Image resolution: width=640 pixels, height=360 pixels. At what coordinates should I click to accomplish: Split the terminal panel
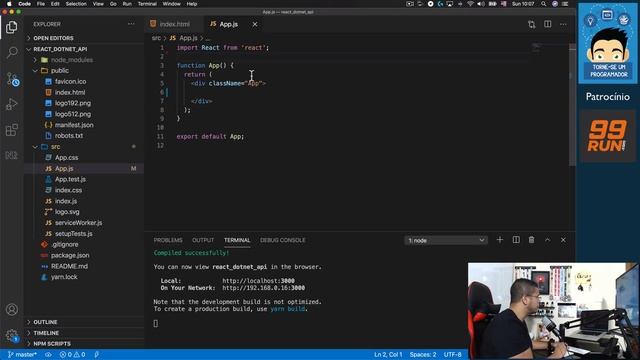pos(516,240)
